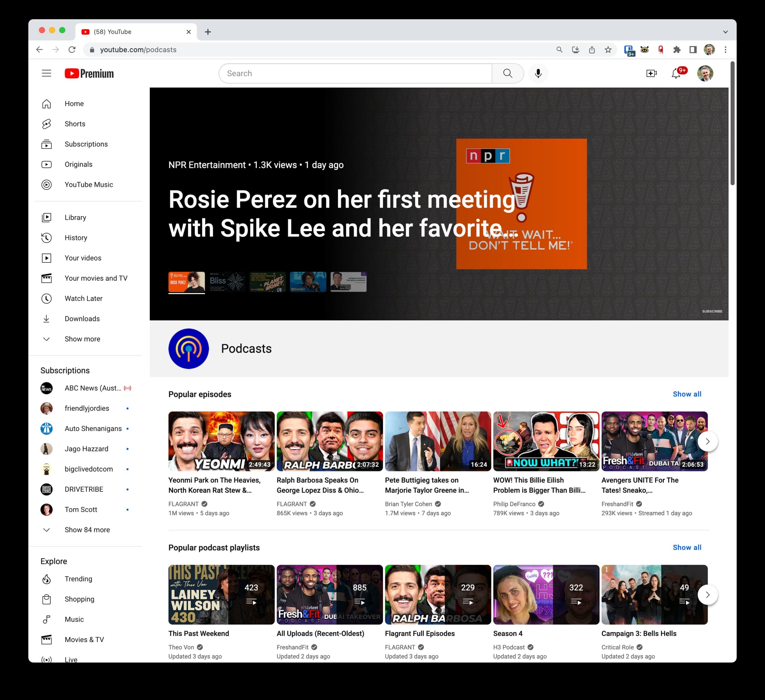Open This Past Weekend playlist thumbnail
765x700 pixels.
[x=221, y=594]
